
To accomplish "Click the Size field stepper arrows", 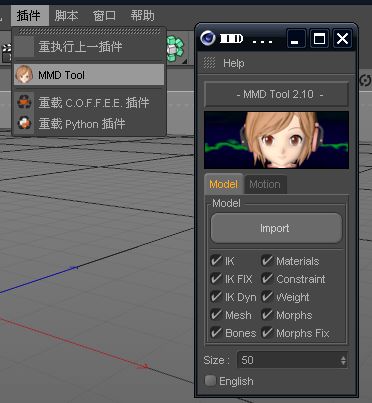I will [343, 360].
